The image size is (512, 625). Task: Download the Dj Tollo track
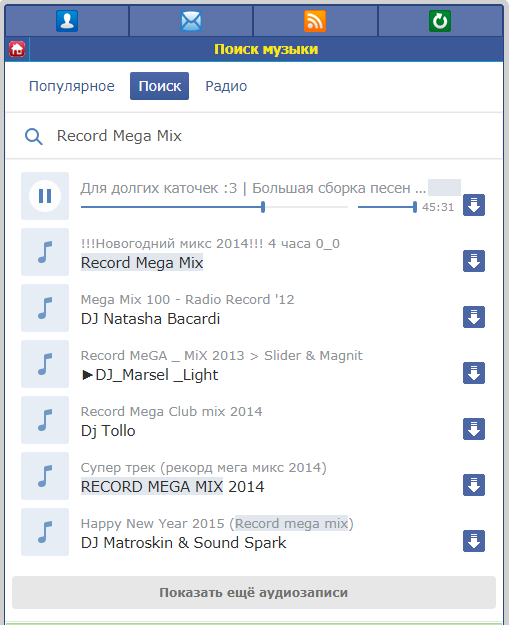[x=474, y=429]
